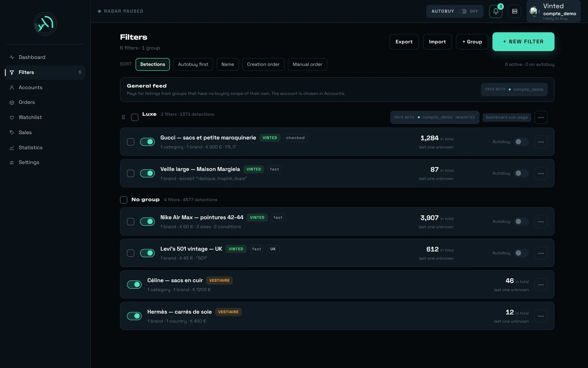Select the Levi's 501 vintage filter checkbox
Screen dimensions: 588x368
[x=131, y=253]
